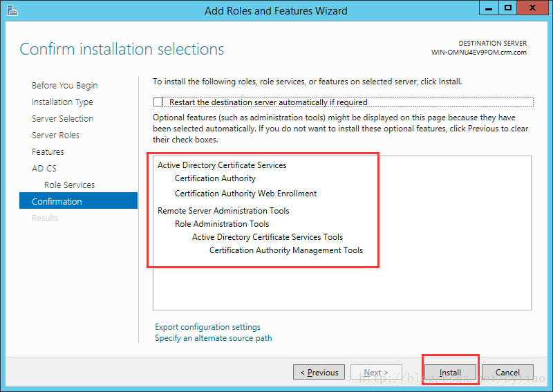Click the Install button
This screenshot has height=392, width=553.
click(450, 372)
